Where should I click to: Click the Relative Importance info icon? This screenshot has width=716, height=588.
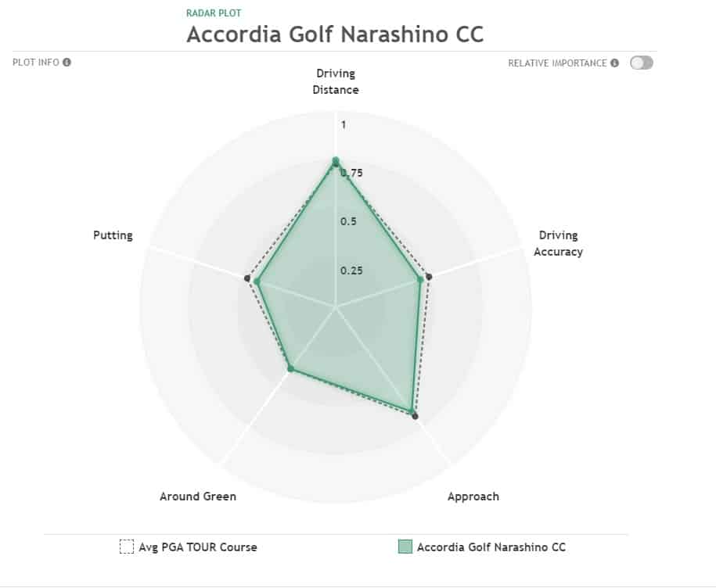click(614, 63)
